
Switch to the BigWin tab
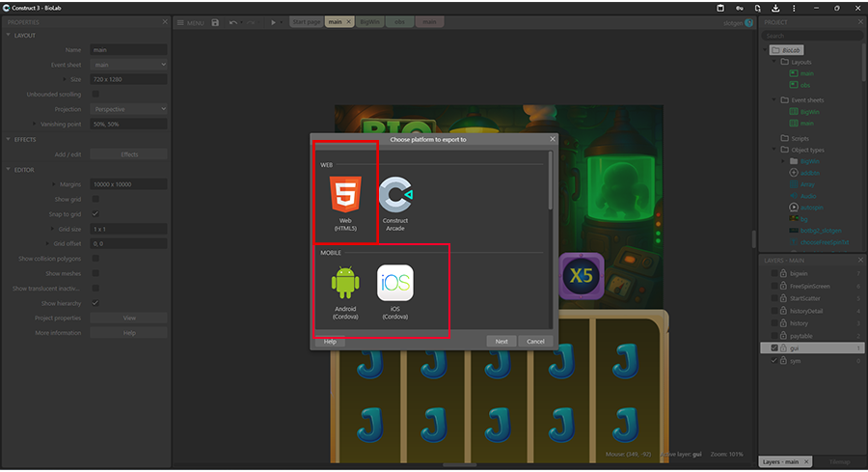(369, 21)
